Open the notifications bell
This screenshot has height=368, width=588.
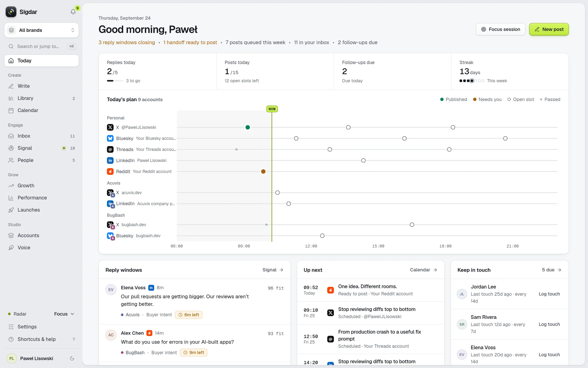(x=73, y=12)
